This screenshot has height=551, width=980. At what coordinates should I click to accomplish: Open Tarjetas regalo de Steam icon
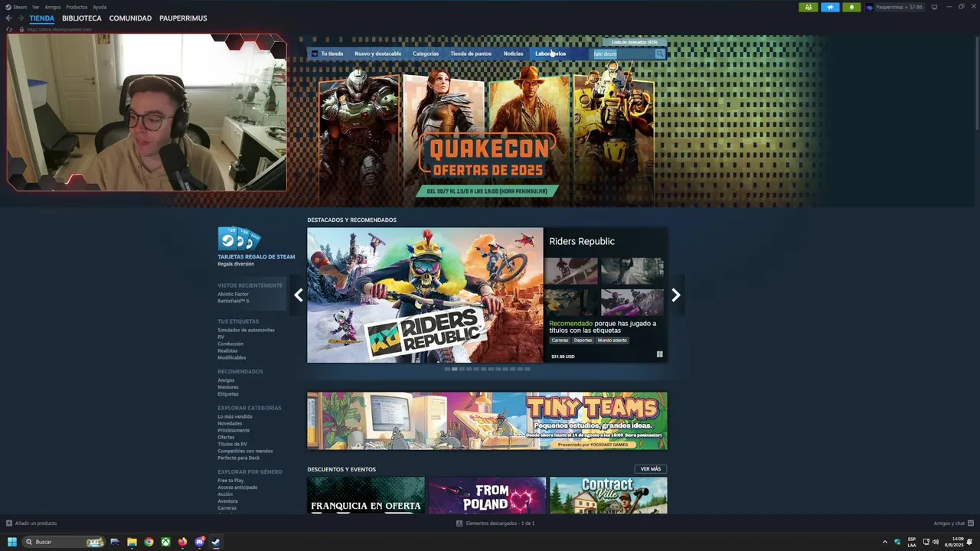239,239
